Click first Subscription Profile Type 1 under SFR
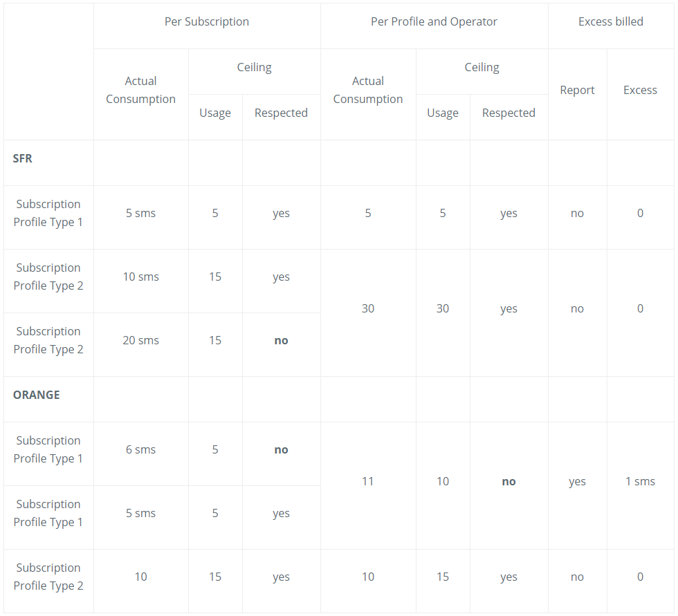Image resolution: width=678 pixels, height=616 pixels. tap(48, 213)
